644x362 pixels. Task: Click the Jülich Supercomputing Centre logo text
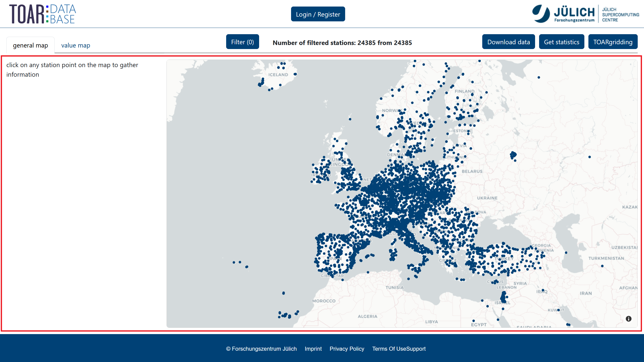620,15
